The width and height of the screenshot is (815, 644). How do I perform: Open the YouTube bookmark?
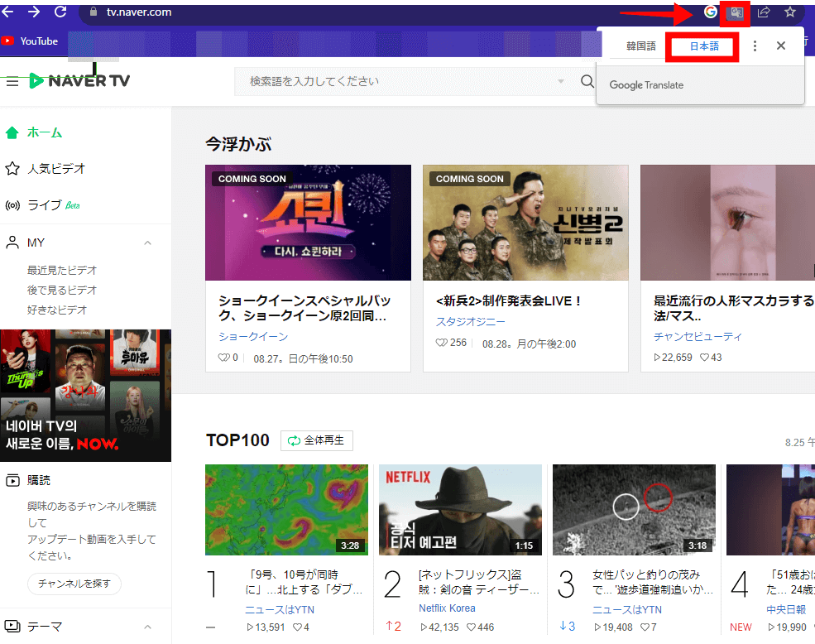click(x=30, y=41)
